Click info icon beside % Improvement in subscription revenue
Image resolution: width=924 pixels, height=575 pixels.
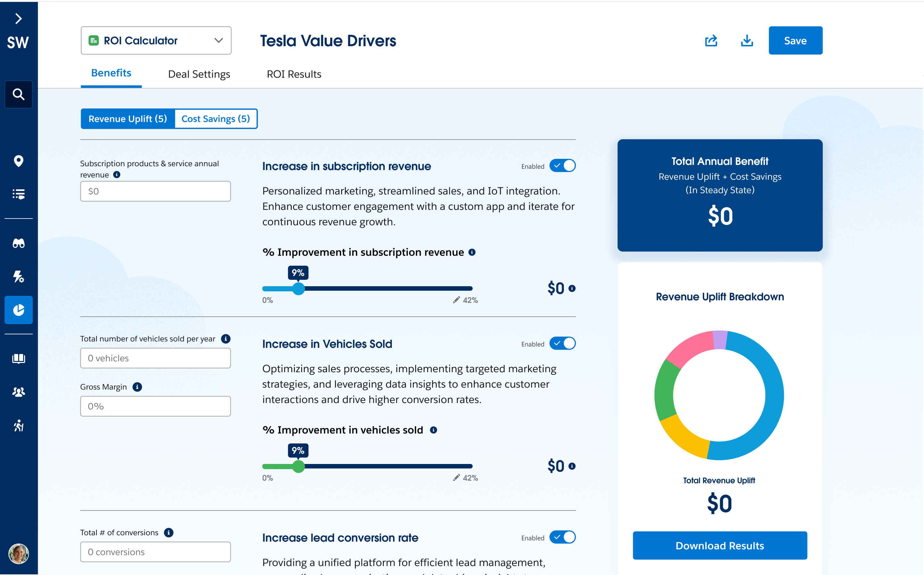(472, 252)
